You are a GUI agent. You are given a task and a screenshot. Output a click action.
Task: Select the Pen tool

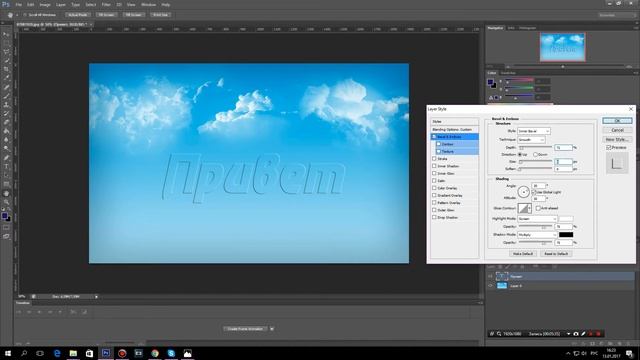[x=6, y=158]
